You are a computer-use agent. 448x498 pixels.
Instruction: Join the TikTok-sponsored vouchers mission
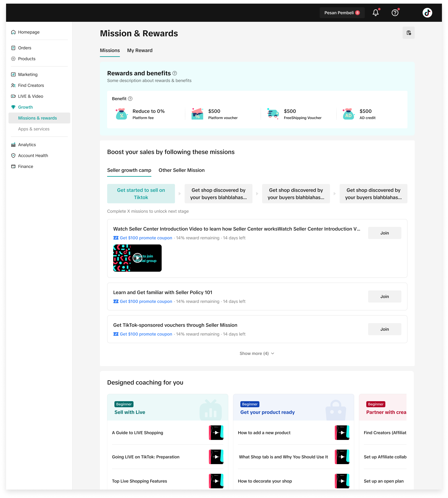pyautogui.click(x=384, y=329)
